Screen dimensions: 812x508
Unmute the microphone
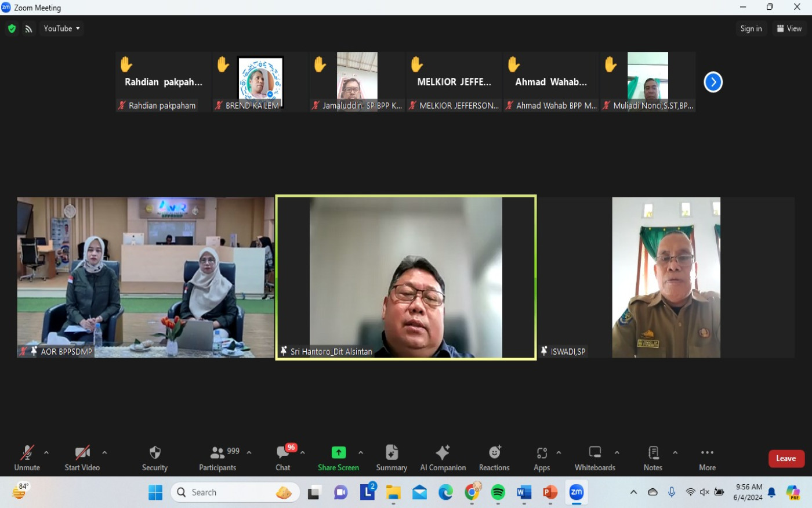(x=27, y=458)
